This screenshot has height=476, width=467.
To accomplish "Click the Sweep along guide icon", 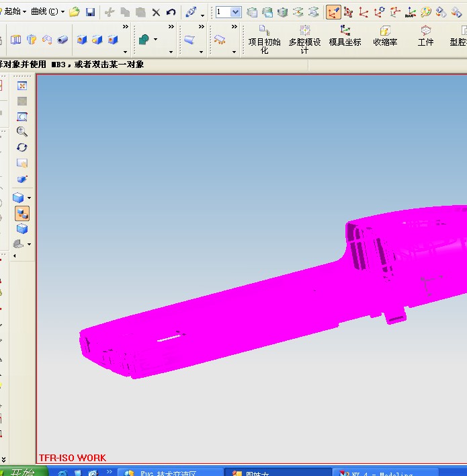I will [x=47, y=40].
